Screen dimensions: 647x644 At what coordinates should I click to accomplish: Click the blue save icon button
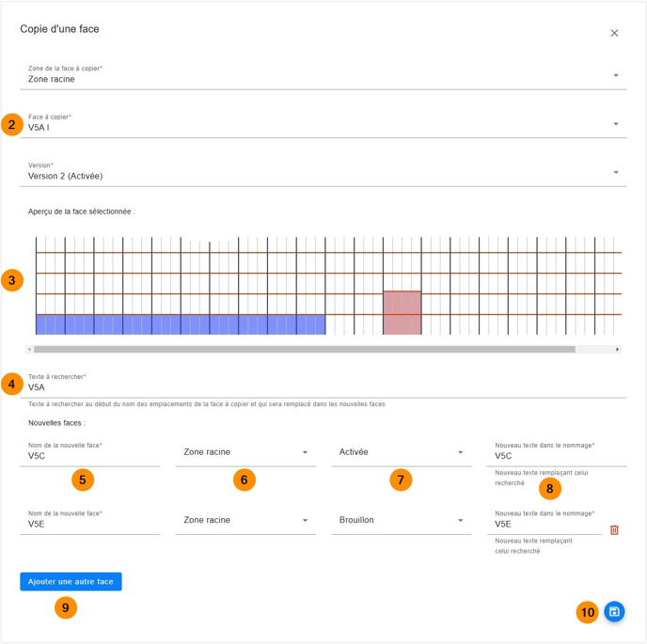[x=614, y=612]
